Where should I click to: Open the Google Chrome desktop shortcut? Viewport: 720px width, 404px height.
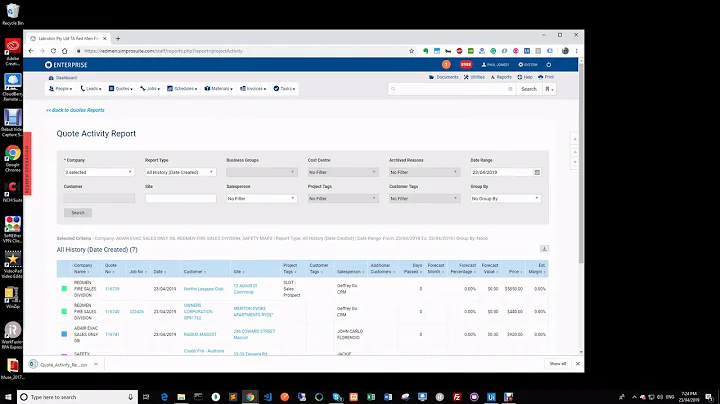[12, 159]
